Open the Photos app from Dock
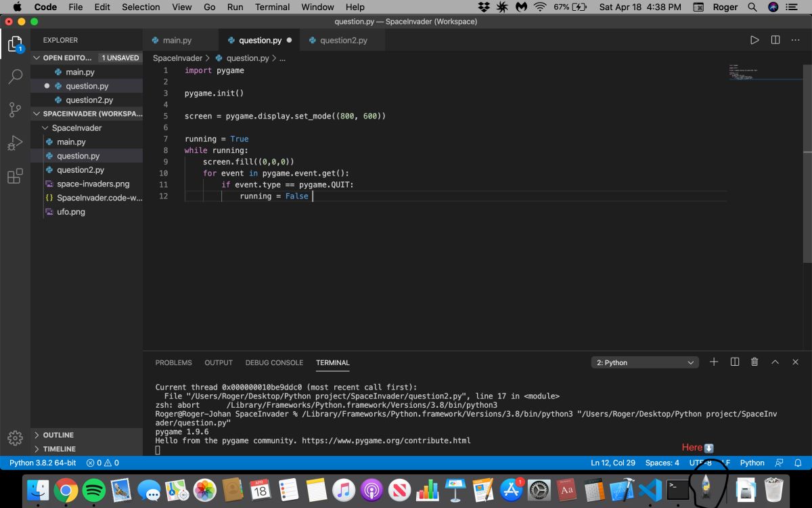 204,490
